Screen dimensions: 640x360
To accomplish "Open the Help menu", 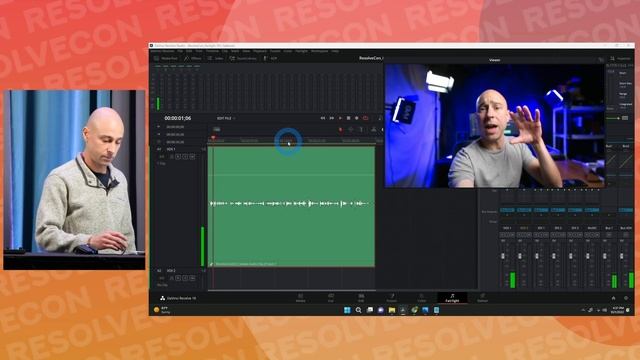I will click(x=335, y=51).
